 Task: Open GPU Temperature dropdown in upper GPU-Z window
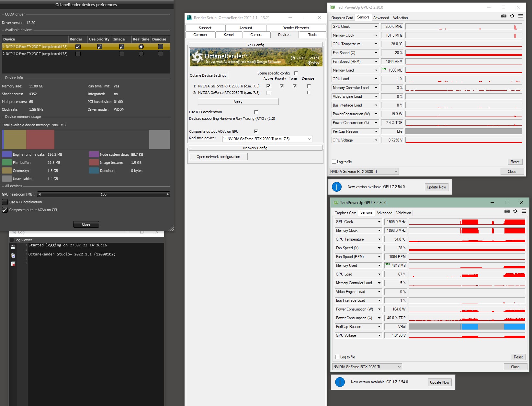(x=376, y=44)
